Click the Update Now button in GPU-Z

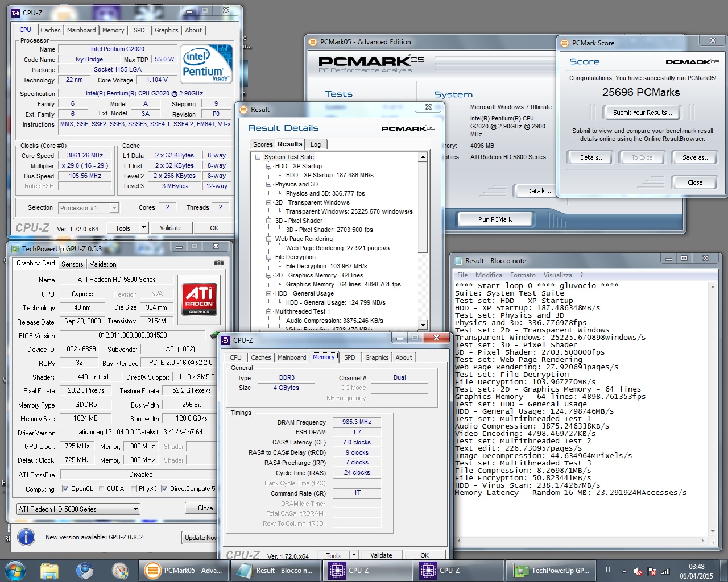(x=200, y=538)
